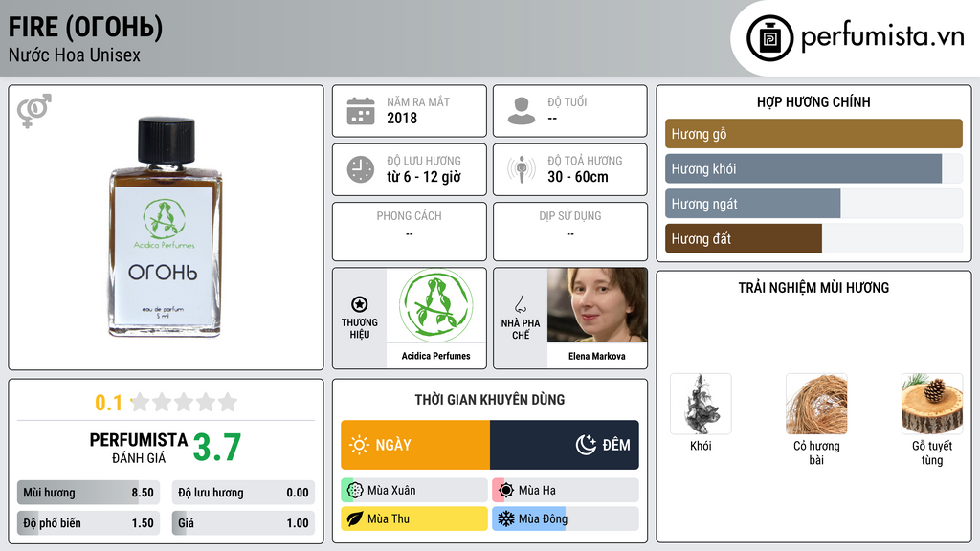This screenshot has height=551, width=980.
Task: Click the star badge brand icon
Action: [x=360, y=304]
